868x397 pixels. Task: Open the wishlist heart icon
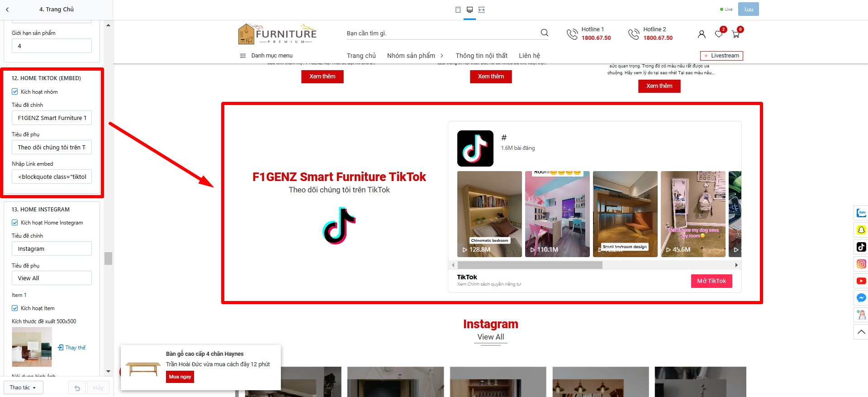(719, 34)
